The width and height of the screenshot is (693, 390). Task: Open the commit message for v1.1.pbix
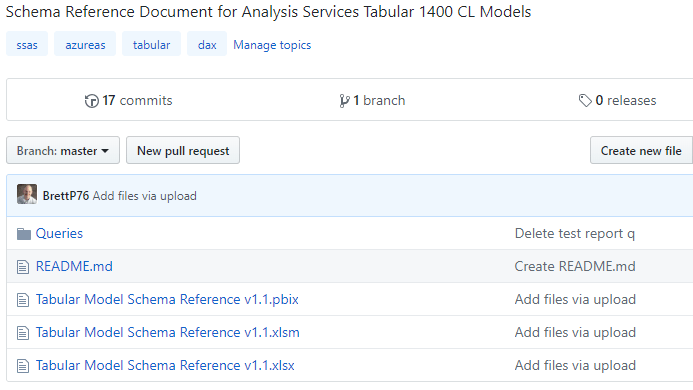point(575,299)
